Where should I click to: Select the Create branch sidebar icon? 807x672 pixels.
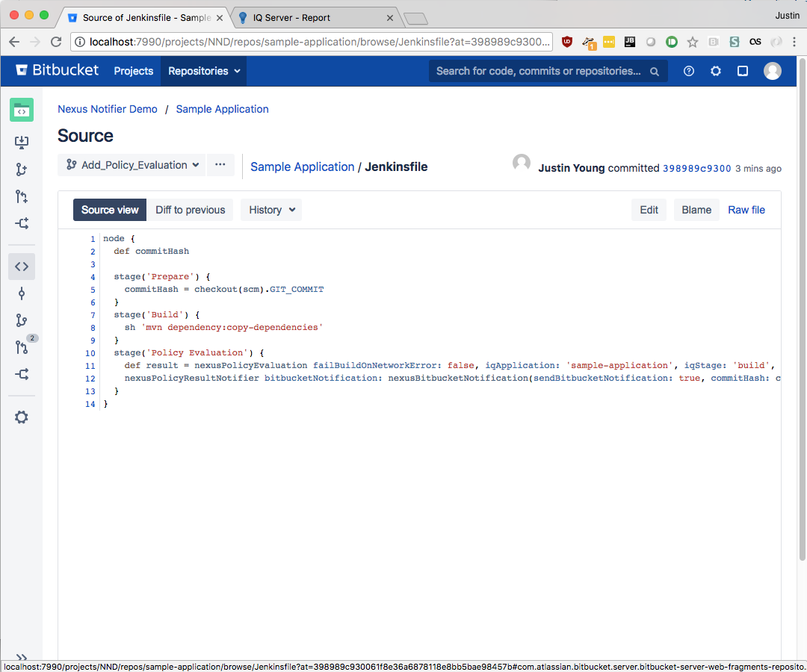tap(22, 169)
